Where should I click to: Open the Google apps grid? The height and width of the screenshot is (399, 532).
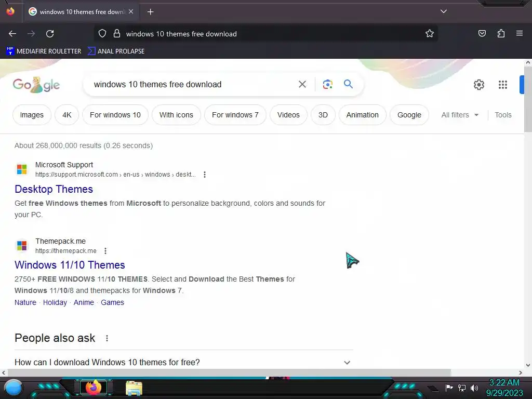click(503, 85)
